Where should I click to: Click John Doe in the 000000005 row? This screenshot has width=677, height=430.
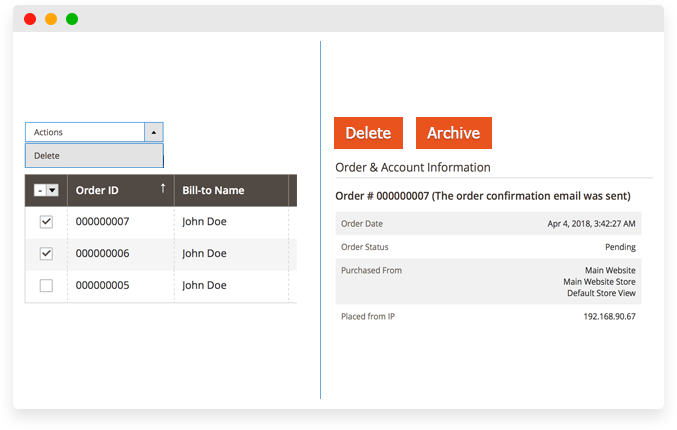[204, 285]
